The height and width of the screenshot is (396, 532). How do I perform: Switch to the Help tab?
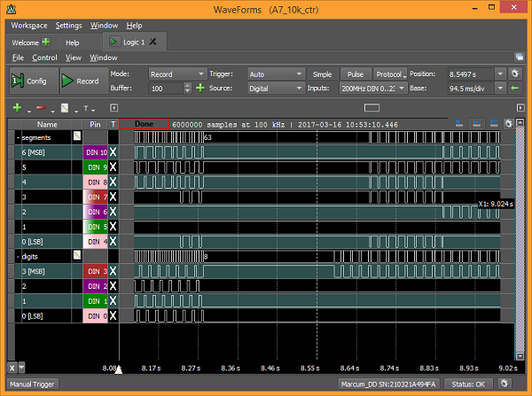click(x=73, y=43)
